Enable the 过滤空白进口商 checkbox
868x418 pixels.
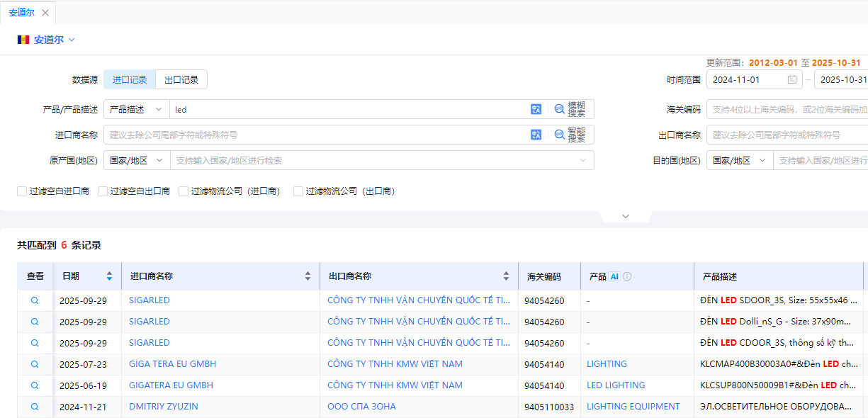[22, 191]
